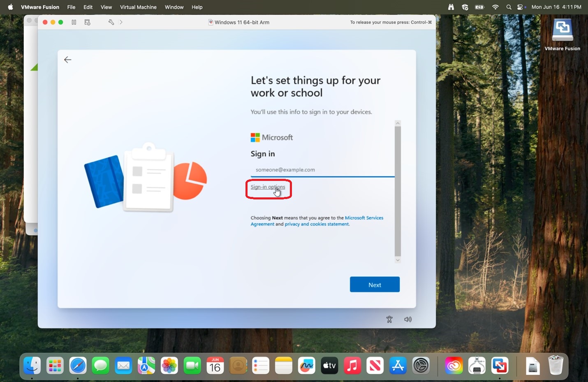Open the accessibility options icon
The image size is (588, 382).
click(x=389, y=319)
